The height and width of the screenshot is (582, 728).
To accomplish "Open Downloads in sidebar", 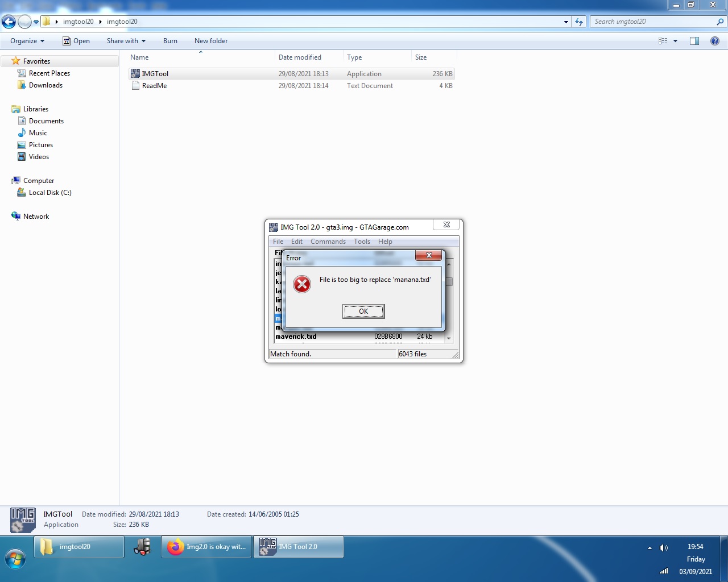I will pos(45,85).
